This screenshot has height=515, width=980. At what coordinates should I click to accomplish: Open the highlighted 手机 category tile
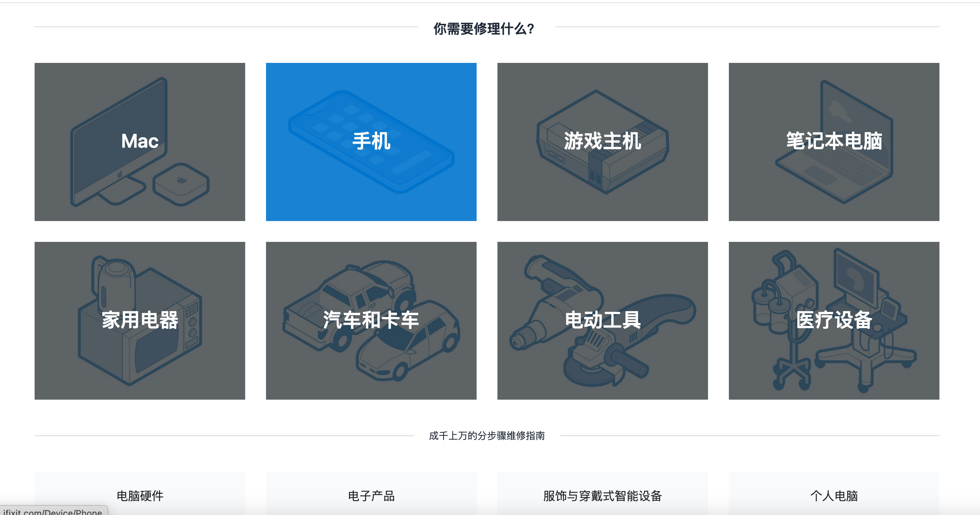[371, 141]
